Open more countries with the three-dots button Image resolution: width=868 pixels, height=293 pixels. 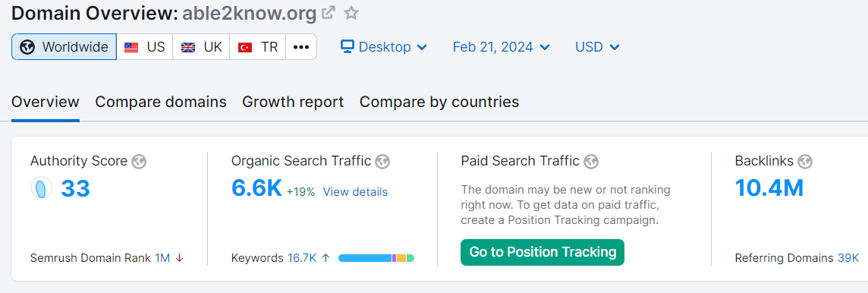[x=301, y=47]
